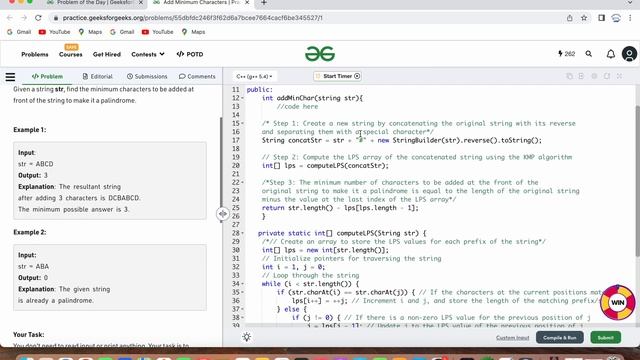Submit the solution
This screenshot has height=360, width=640.
(x=606, y=338)
